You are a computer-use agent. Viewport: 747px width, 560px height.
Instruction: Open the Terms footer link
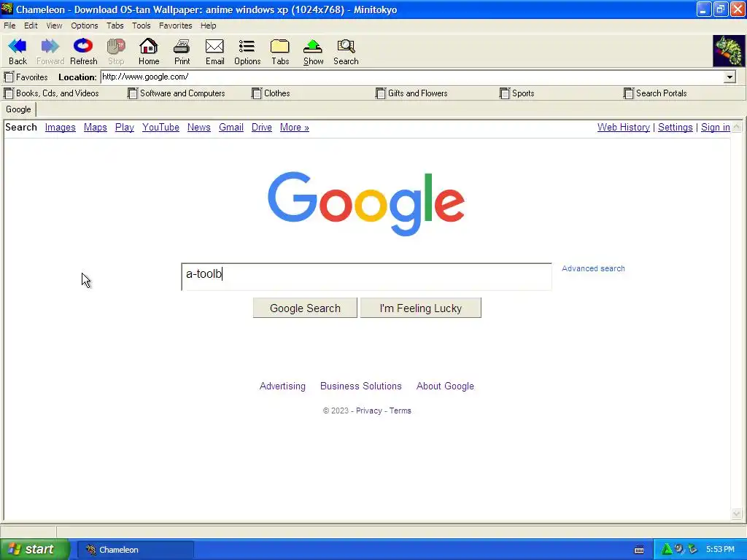(400, 411)
